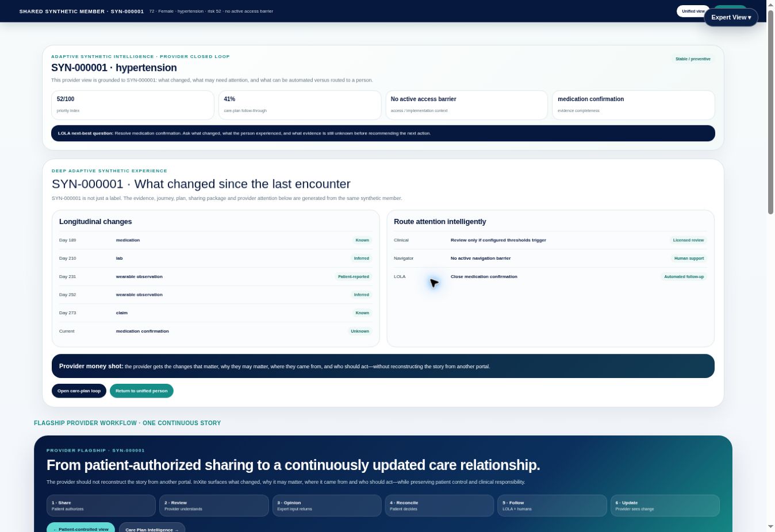Click the partly hidden teal header button
Screen dimensions: 775x532
(x=730, y=8)
